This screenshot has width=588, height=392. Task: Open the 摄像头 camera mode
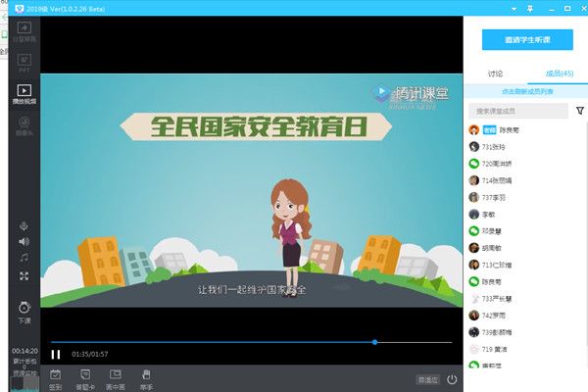(x=24, y=126)
